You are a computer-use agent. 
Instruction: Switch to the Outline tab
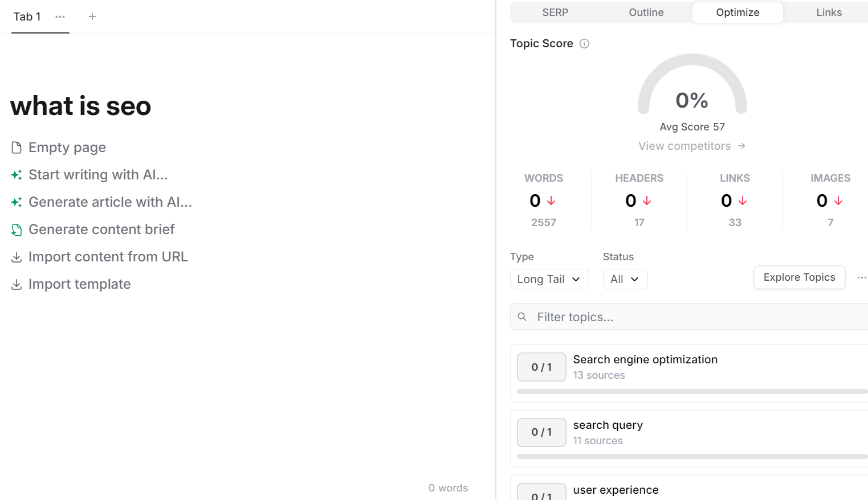click(x=646, y=13)
